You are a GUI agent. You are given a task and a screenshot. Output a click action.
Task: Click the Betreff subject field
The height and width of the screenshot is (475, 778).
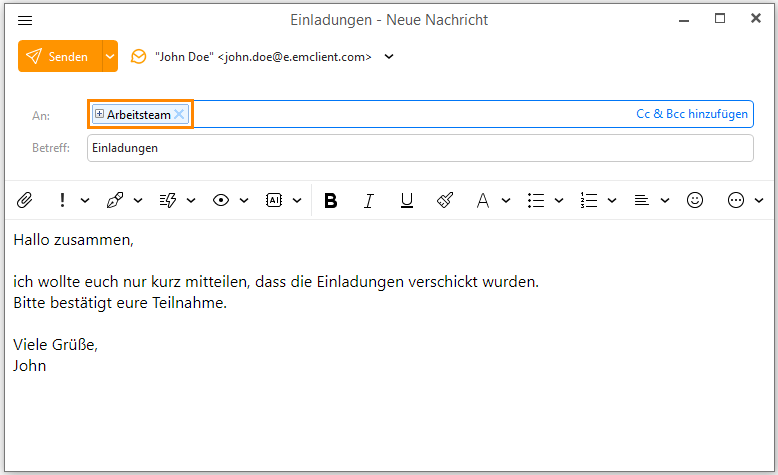click(420, 148)
